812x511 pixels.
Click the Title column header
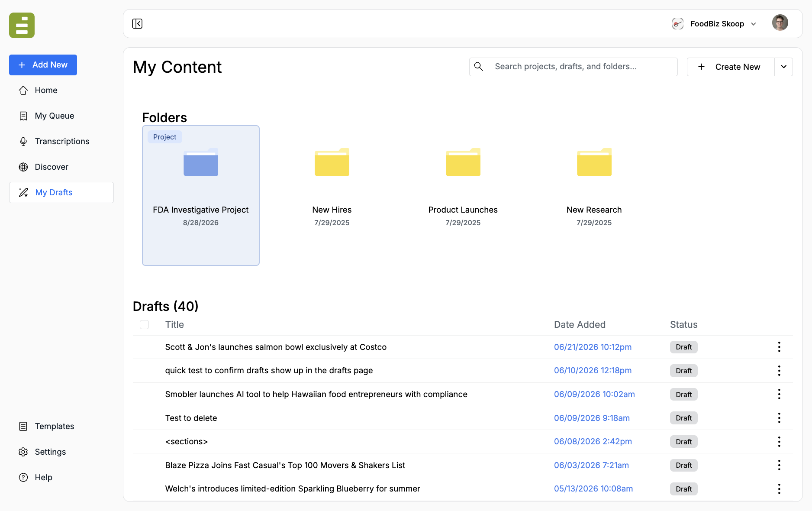click(x=174, y=325)
